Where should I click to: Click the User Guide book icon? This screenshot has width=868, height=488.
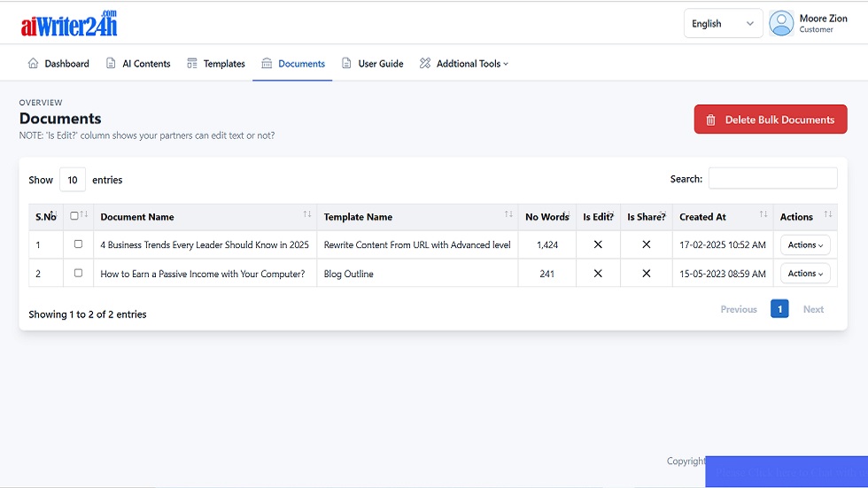346,64
